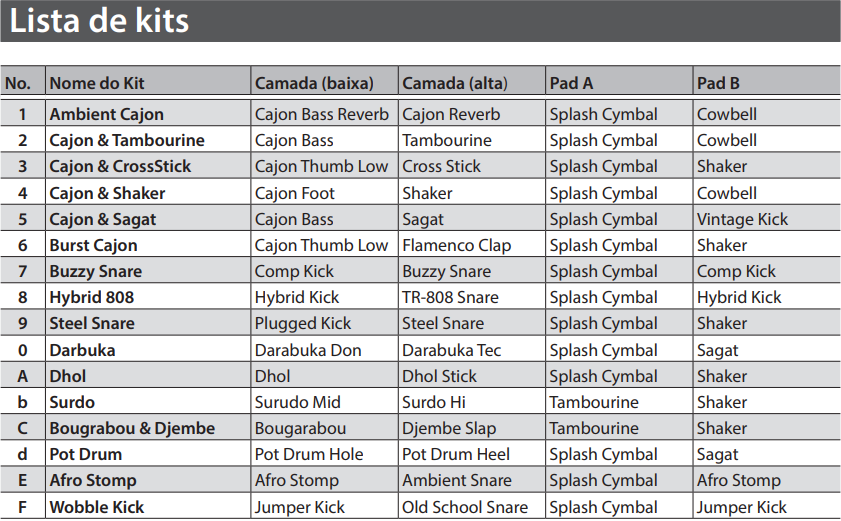Click the 'Vintage Kick' Pad B cell

pos(742,219)
